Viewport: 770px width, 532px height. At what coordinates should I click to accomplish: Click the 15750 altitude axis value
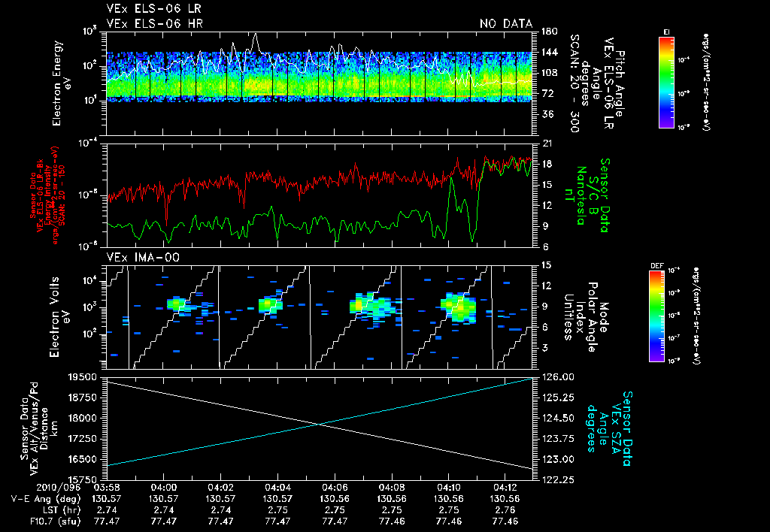[84, 479]
